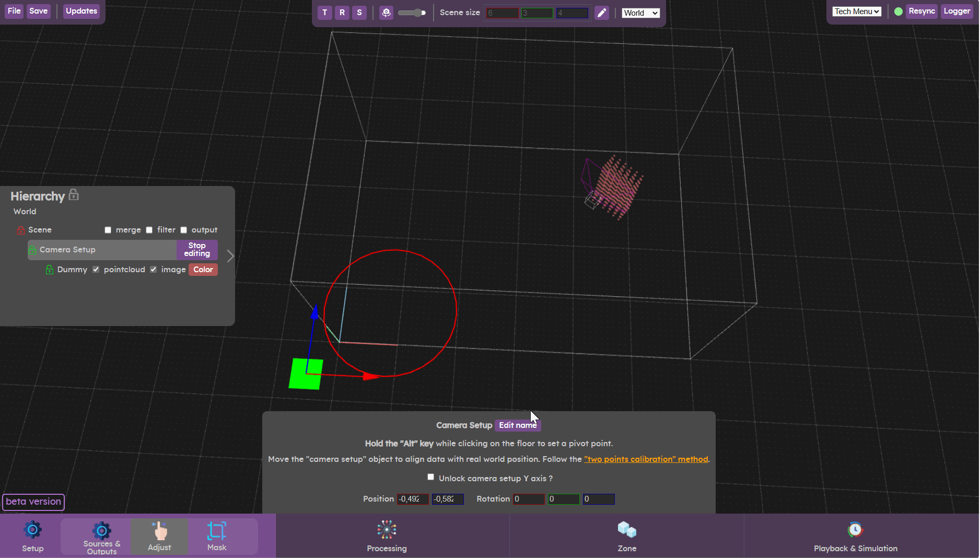980x558 pixels.
Task: Resync with the server
Action: coord(921,11)
